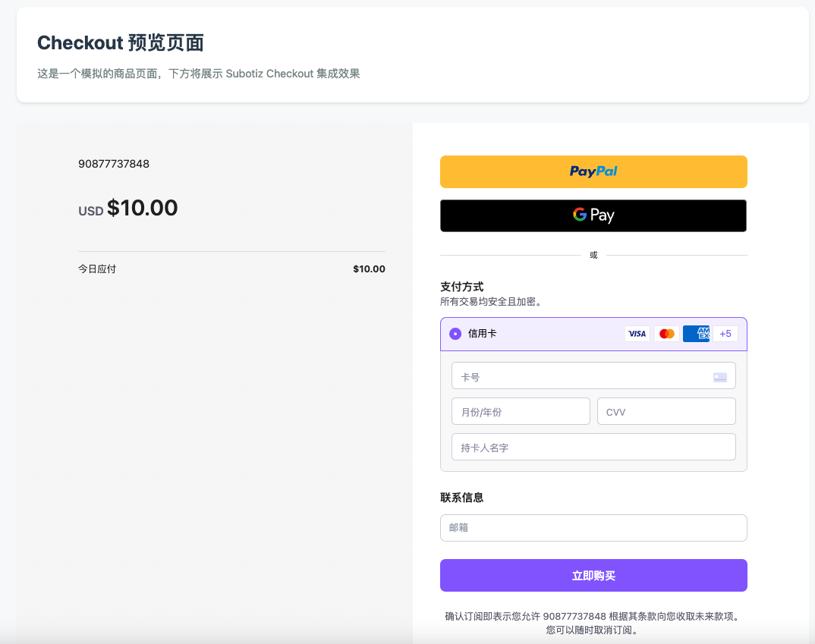
Task: Click the American Express logo
Action: (x=696, y=334)
